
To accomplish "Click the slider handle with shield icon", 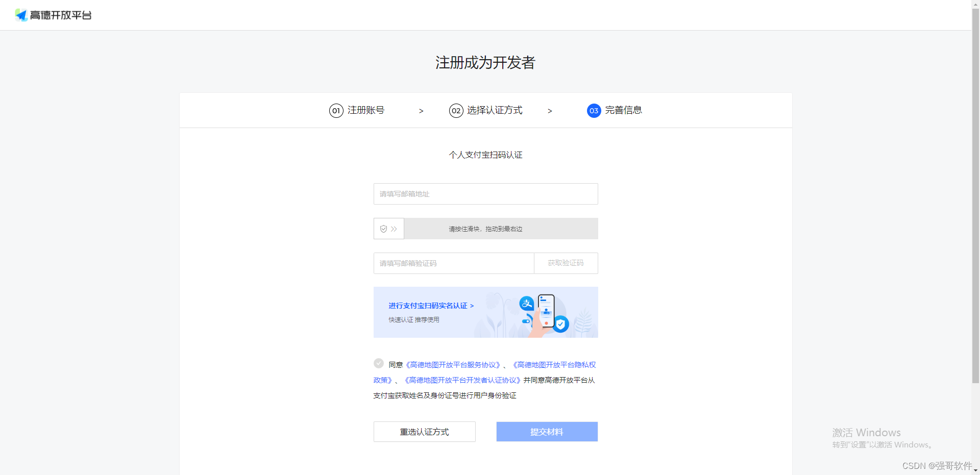I will [389, 229].
